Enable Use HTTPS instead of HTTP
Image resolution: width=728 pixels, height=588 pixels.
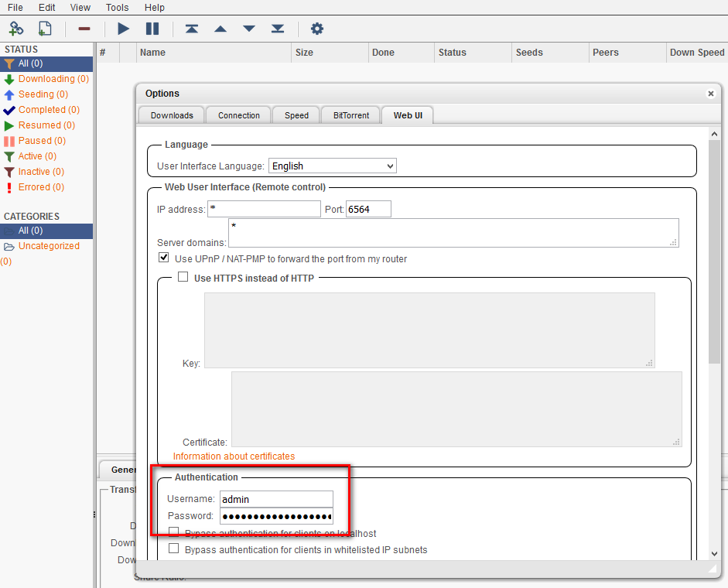(x=183, y=277)
